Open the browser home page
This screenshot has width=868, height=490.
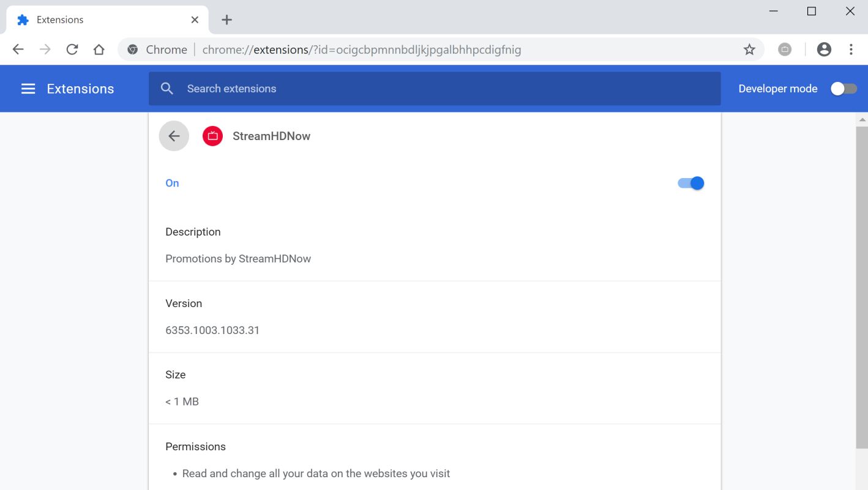(99, 50)
